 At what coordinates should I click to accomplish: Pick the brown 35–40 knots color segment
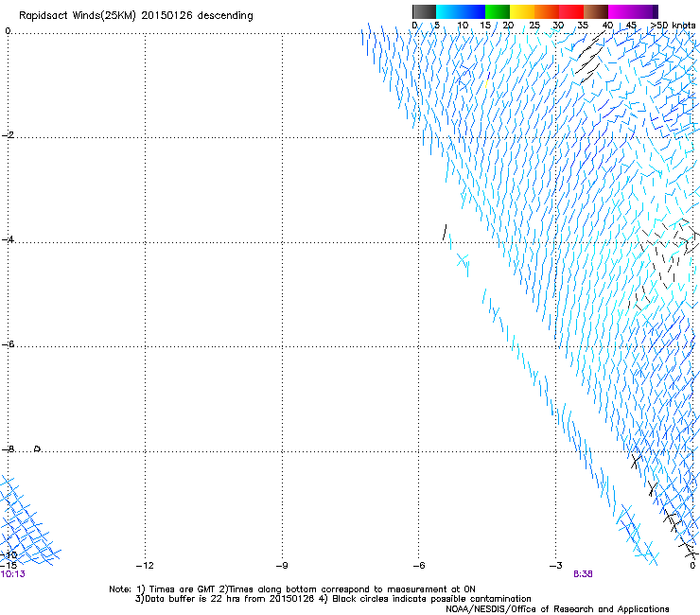click(596, 11)
